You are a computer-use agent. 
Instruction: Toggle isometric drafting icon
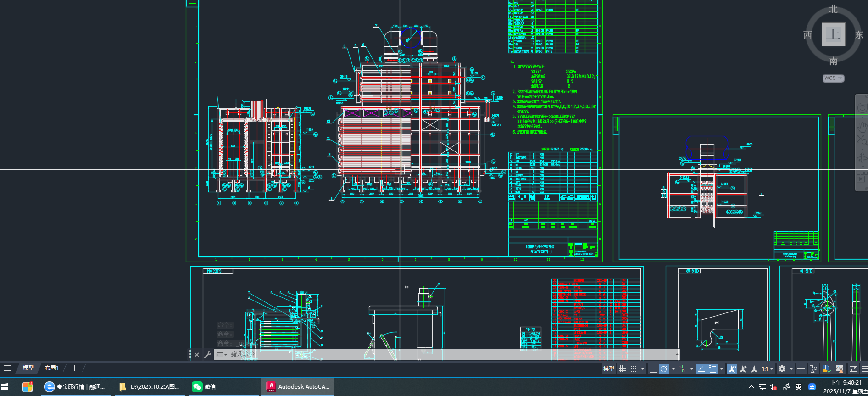(x=682, y=369)
